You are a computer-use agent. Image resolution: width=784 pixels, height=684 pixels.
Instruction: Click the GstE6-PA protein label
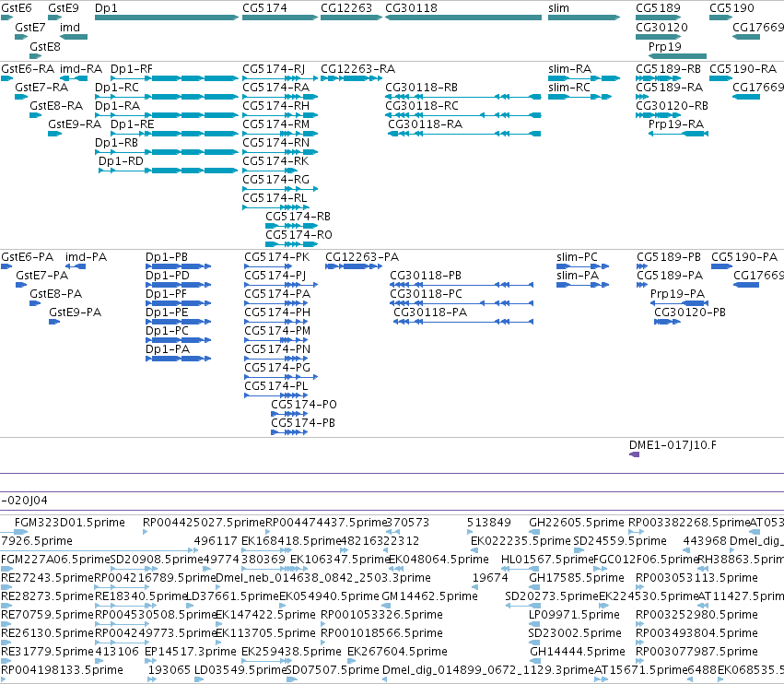(x=27, y=256)
